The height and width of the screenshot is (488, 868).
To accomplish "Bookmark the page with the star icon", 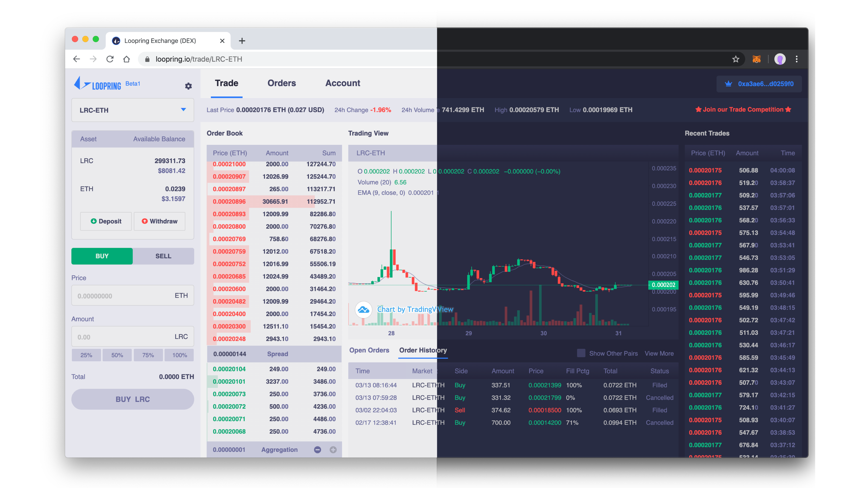I will (736, 59).
